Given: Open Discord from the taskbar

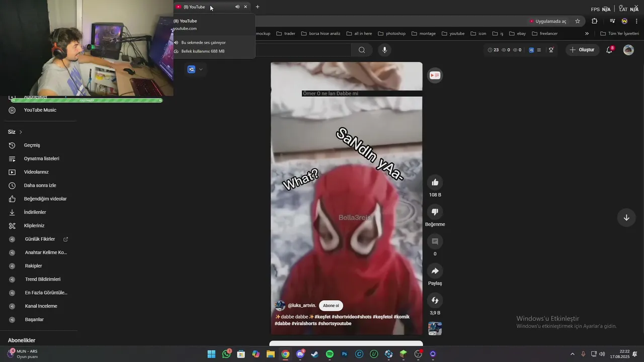Looking at the screenshot, I should (300, 354).
